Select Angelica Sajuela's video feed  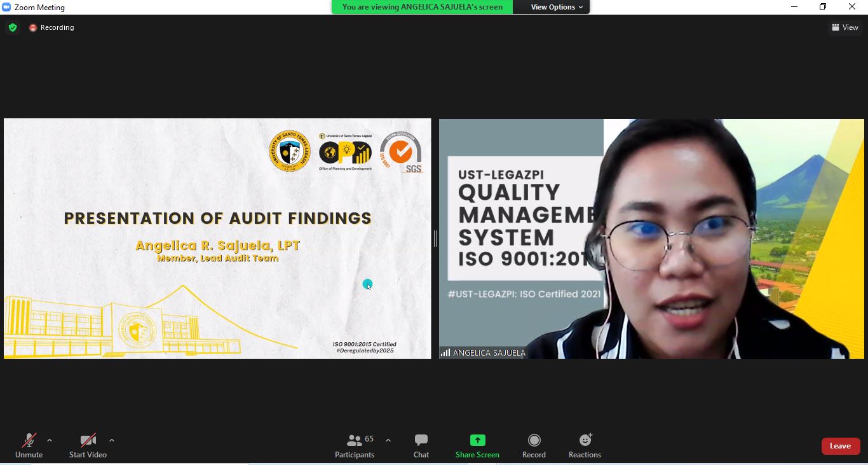[x=651, y=239]
